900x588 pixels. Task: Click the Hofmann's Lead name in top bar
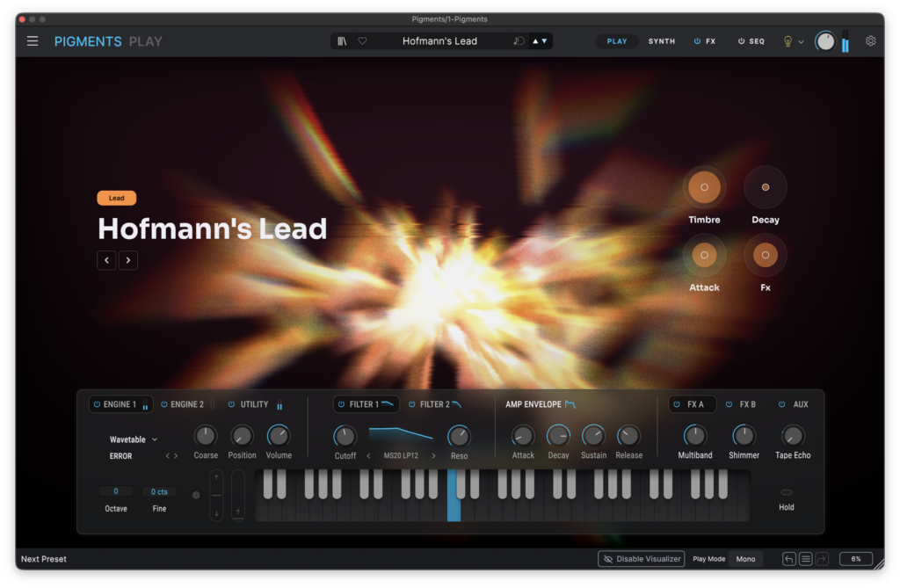[x=439, y=41]
